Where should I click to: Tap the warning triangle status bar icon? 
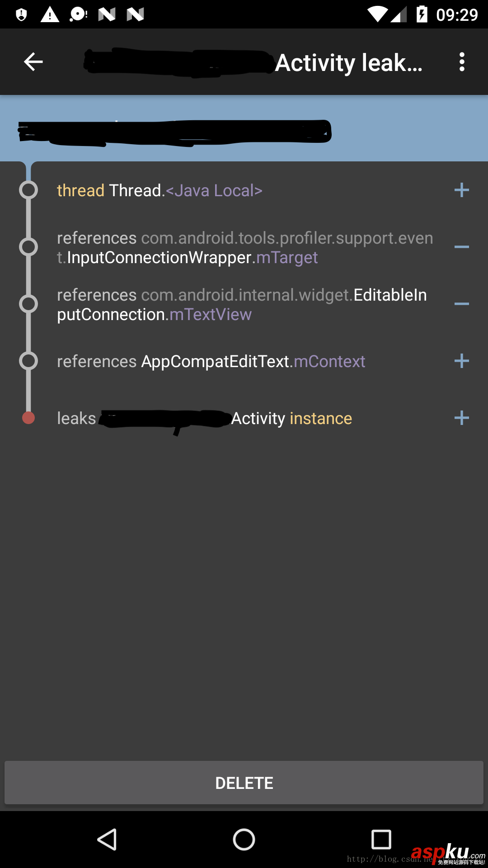pyautogui.click(x=50, y=15)
